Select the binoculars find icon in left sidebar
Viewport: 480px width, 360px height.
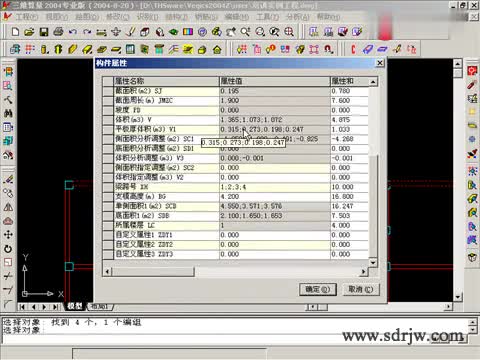[x=8, y=113]
